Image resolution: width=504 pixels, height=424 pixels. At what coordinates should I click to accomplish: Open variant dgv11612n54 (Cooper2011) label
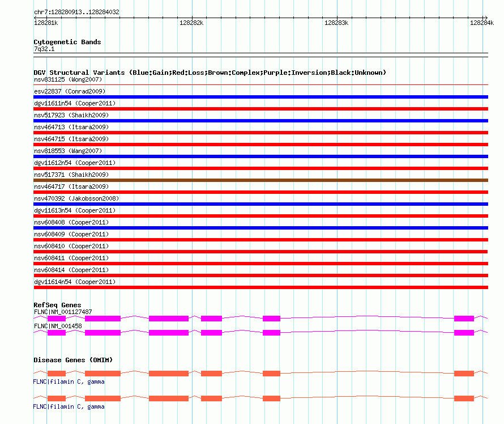[x=75, y=163]
